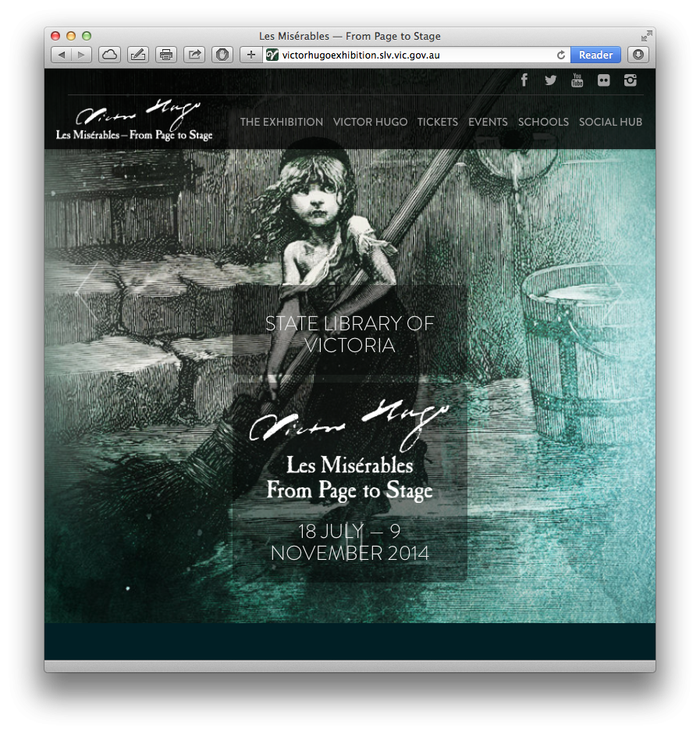Click the address bar URL field
This screenshot has height=734, width=700.
[417, 55]
